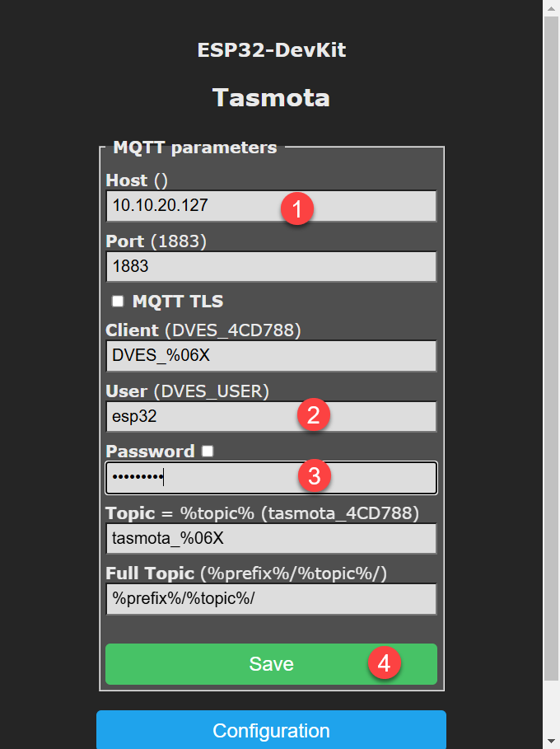Click scrollbar down arrow
The height and width of the screenshot is (749, 560).
coord(551,740)
